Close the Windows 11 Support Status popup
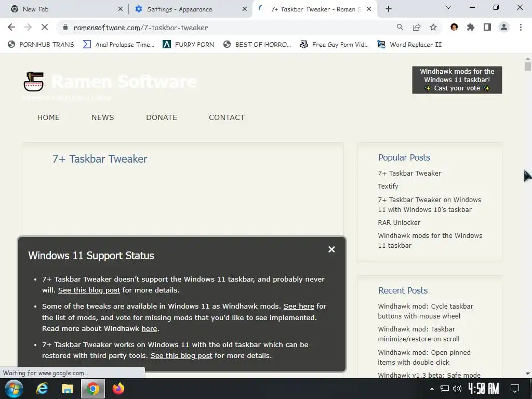The width and height of the screenshot is (532, 399). 331,249
